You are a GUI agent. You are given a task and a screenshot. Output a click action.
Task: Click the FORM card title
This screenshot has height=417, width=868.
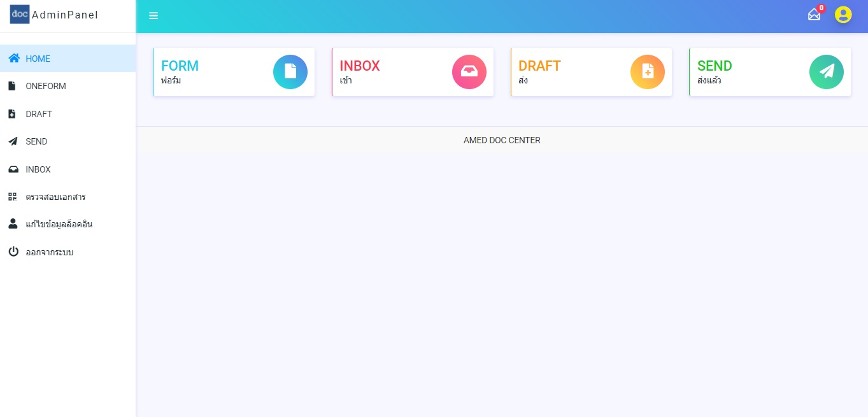[180, 66]
